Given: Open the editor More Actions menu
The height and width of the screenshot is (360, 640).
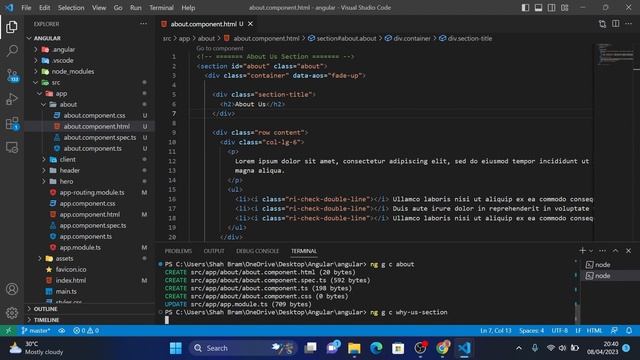Looking at the screenshot, I should pyautogui.click(x=629, y=24).
